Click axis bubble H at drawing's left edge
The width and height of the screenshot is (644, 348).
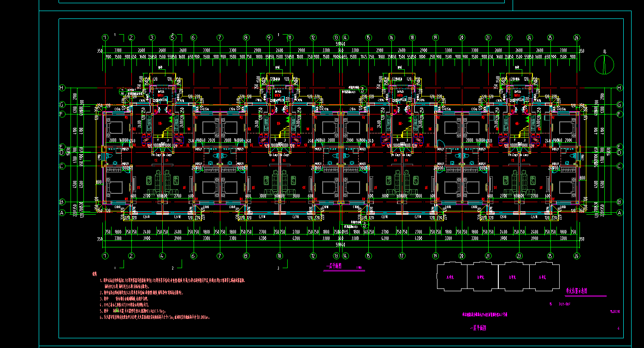pos(62,88)
